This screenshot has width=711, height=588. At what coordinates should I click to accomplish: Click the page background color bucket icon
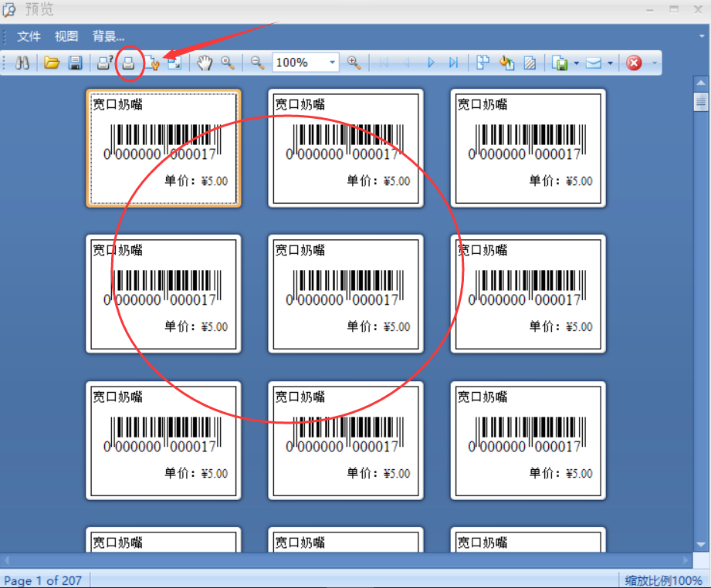tap(506, 63)
